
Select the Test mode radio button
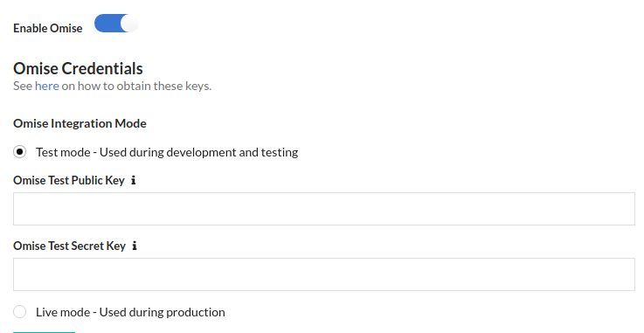click(x=20, y=152)
